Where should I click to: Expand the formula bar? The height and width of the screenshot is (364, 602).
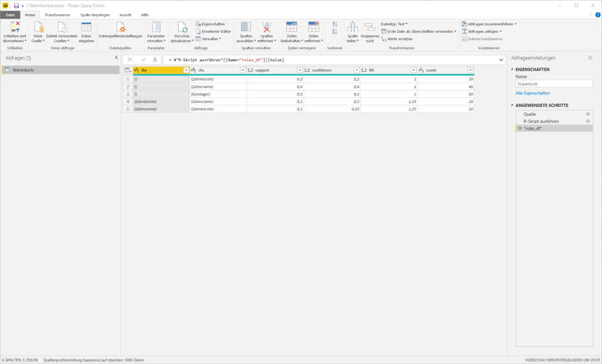(501, 60)
